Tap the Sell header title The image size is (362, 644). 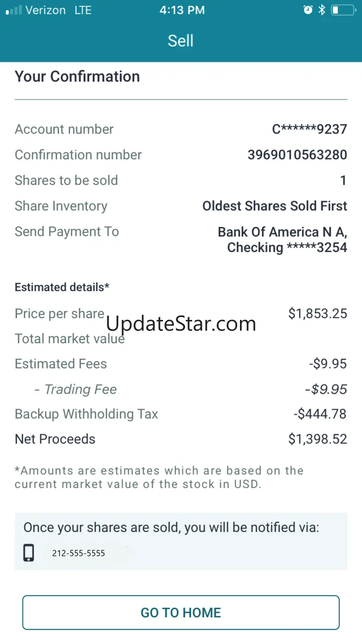pyautogui.click(x=181, y=41)
